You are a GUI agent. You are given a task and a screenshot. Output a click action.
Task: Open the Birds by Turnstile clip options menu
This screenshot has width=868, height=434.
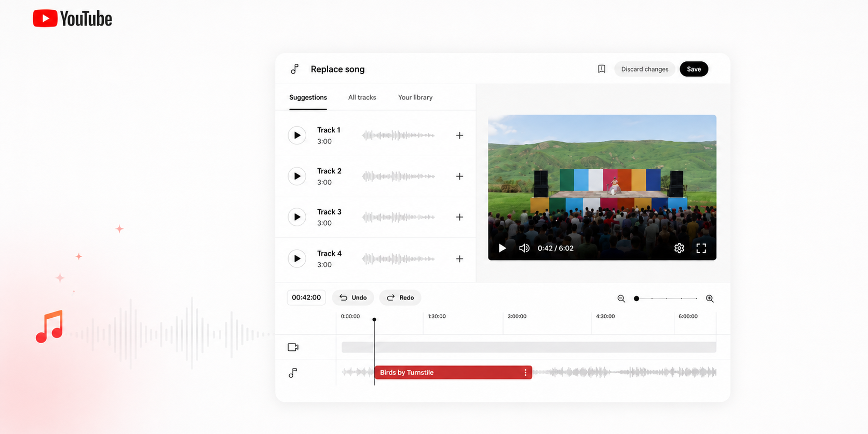pos(525,373)
